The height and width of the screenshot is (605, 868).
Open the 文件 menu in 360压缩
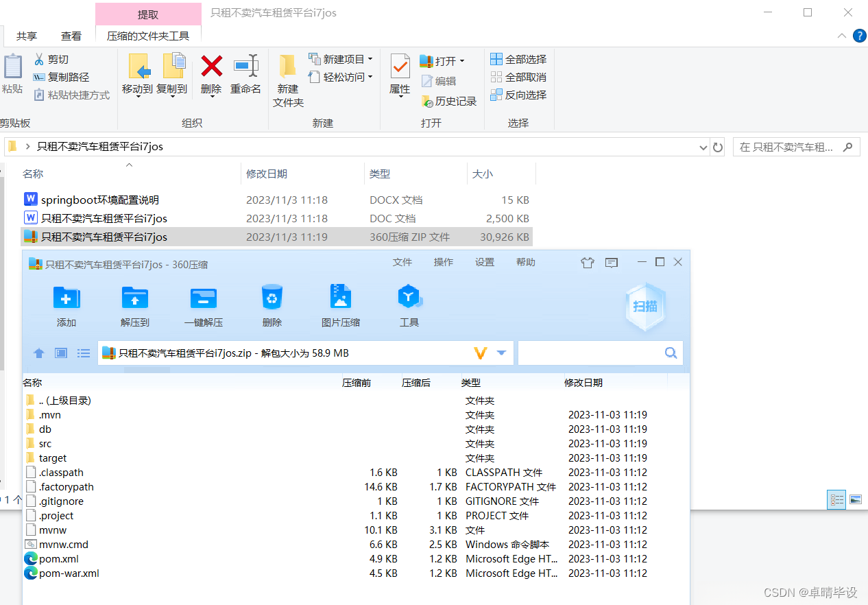(402, 262)
